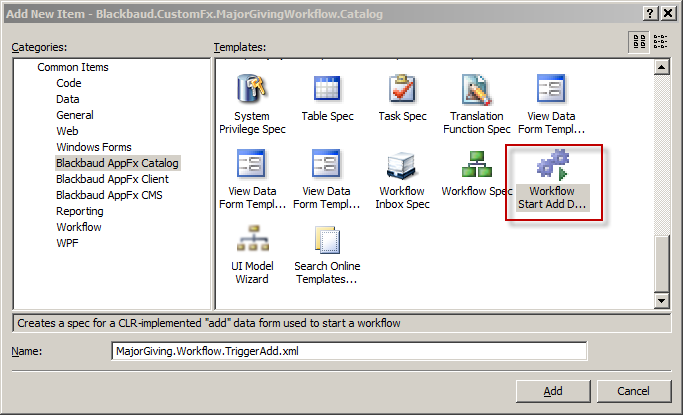Screen dimensions: 683x415
Task: Open the UI Model Wizard template
Action: (252, 255)
